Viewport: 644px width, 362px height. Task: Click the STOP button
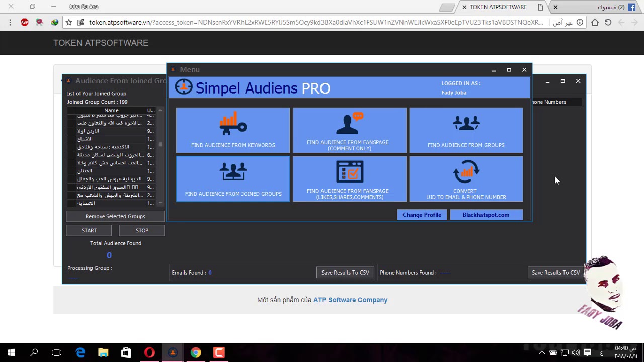[x=142, y=230]
